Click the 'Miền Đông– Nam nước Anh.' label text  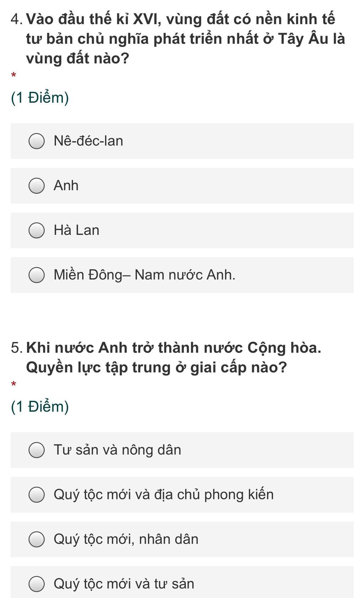point(144,275)
